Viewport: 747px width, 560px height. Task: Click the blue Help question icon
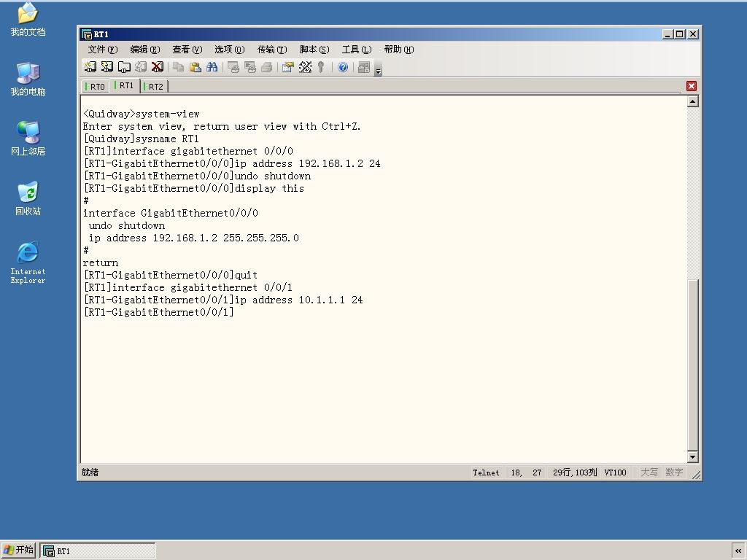(x=343, y=67)
